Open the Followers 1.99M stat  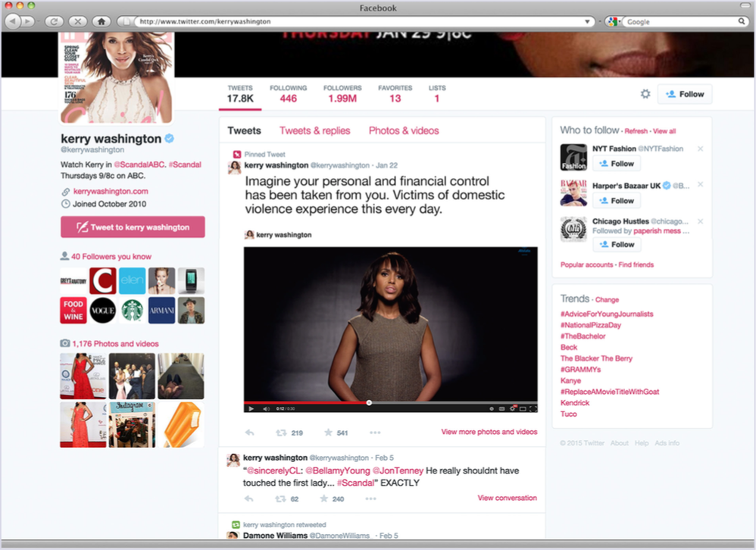(342, 94)
